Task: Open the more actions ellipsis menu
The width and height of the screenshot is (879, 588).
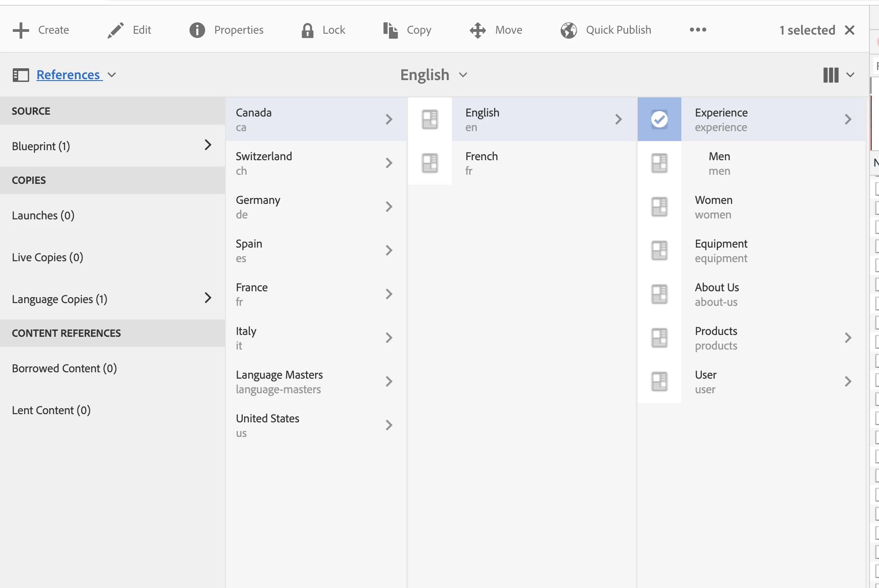Action: 698,30
